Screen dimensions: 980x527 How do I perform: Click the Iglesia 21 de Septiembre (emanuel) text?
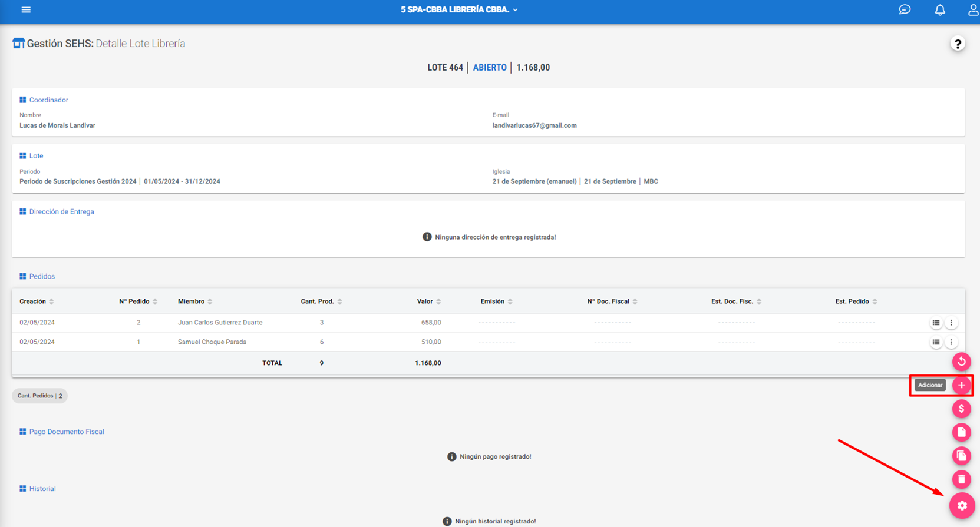pyautogui.click(x=534, y=181)
